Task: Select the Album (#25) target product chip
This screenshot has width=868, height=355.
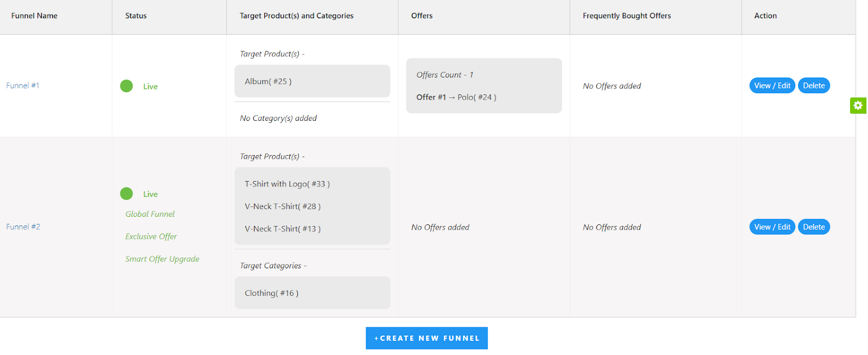Action: coord(312,81)
